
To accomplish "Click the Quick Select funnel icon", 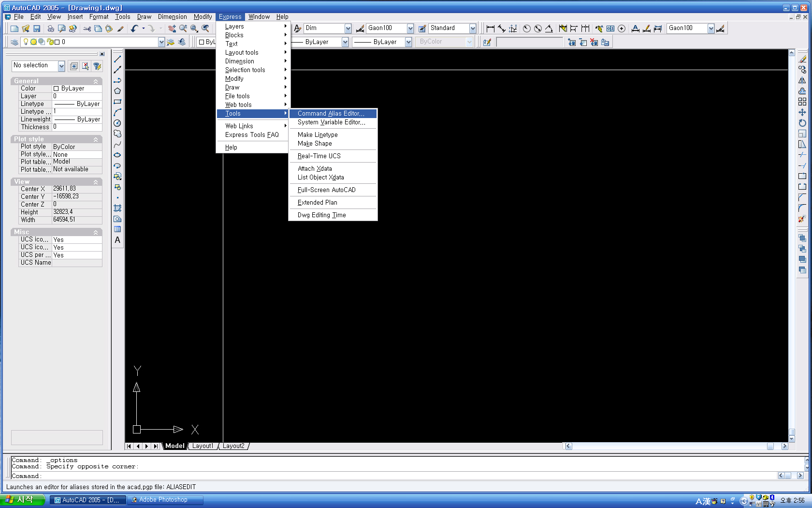I will pyautogui.click(x=97, y=66).
